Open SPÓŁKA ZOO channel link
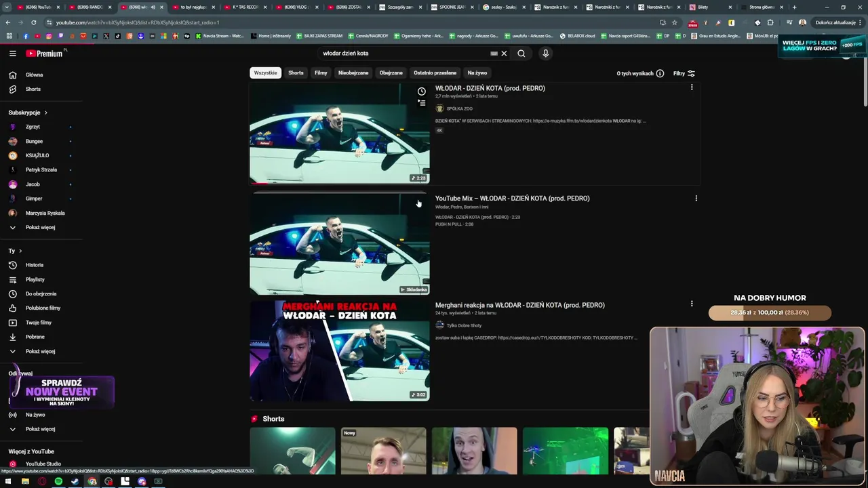The image size is (868, 488). click(x=459, y=108)
